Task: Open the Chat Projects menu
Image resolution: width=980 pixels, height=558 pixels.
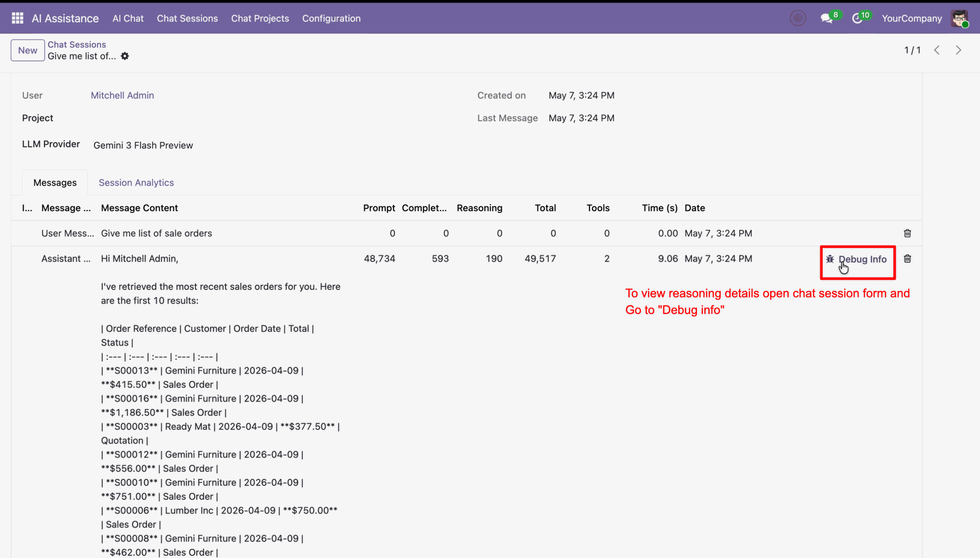Action: pos(260,18)
